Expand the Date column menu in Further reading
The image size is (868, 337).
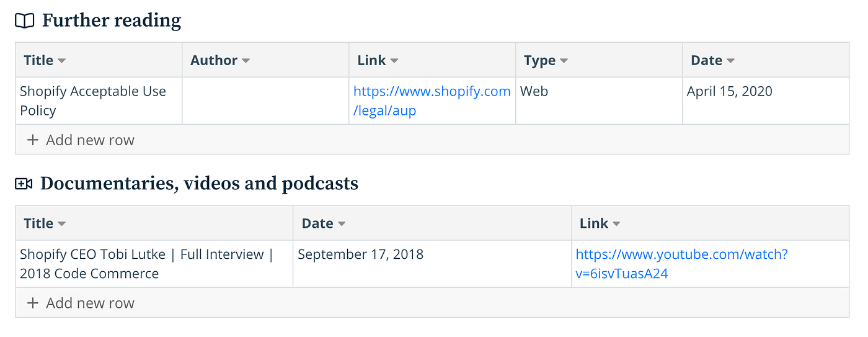730,61
